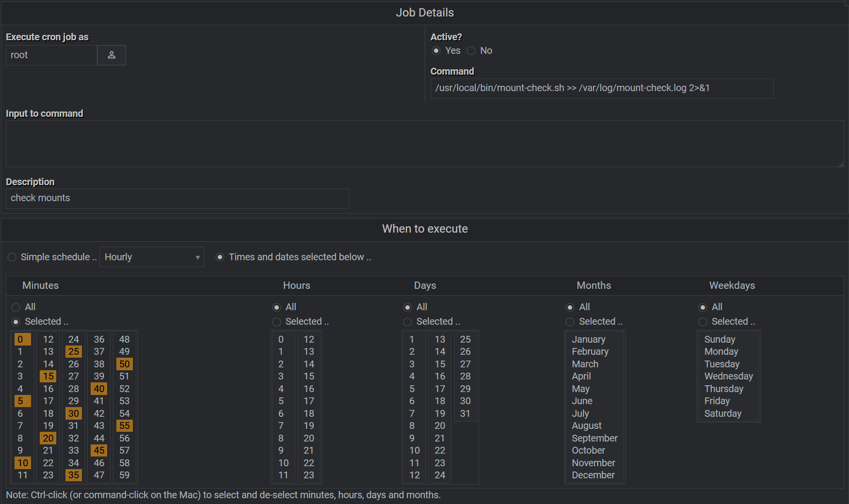The image size is (849, 504).
Task: Switch Days to Selected
Action: click(x=408, y=322)
